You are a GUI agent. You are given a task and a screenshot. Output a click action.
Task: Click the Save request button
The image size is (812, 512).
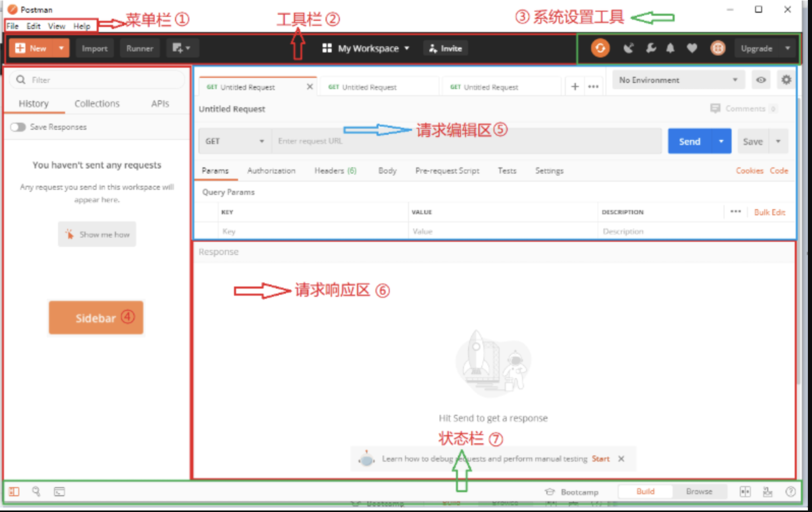point(753,141)
